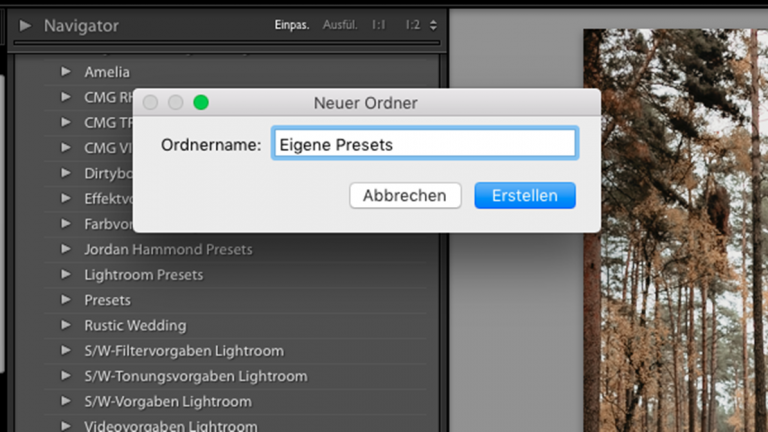Expand Videovorgaben Lightroom folder
This screenshot has height=432, width=768.
66,426
